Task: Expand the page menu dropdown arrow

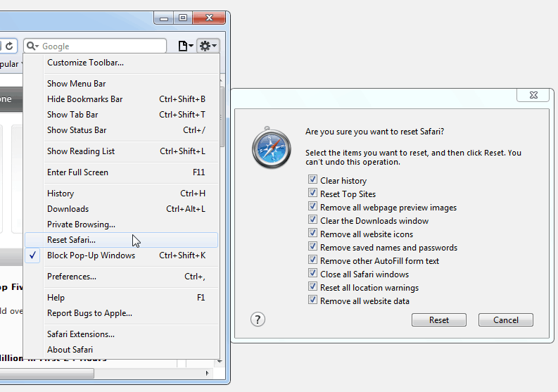Action: click(191, 46)
